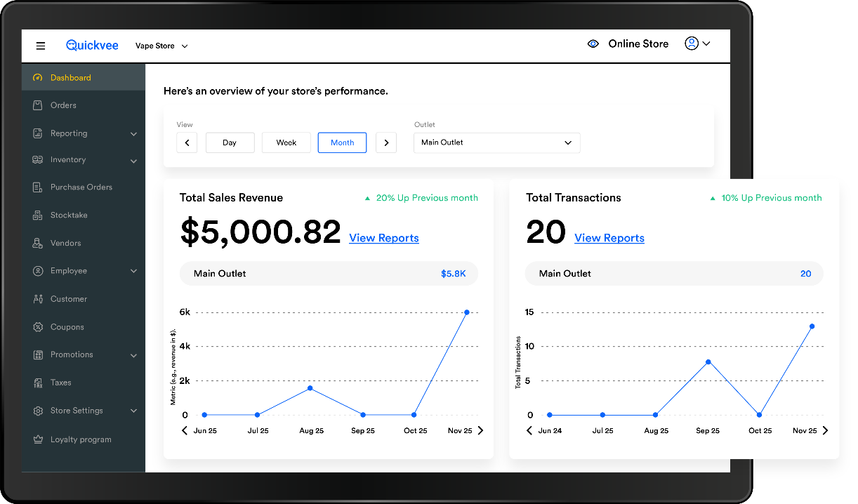Click View Reports under Total Sales Revenue
This screenshot has height=504, width=858.
(384, 238)
